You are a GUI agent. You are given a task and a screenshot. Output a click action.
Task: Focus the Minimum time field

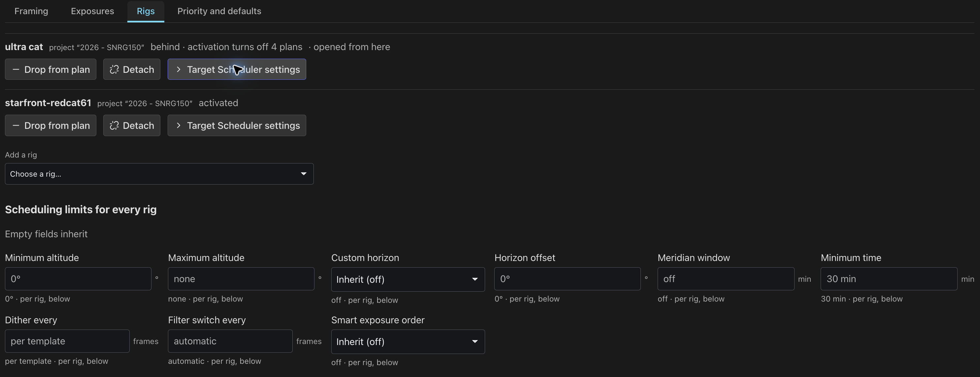click(889, 279)
